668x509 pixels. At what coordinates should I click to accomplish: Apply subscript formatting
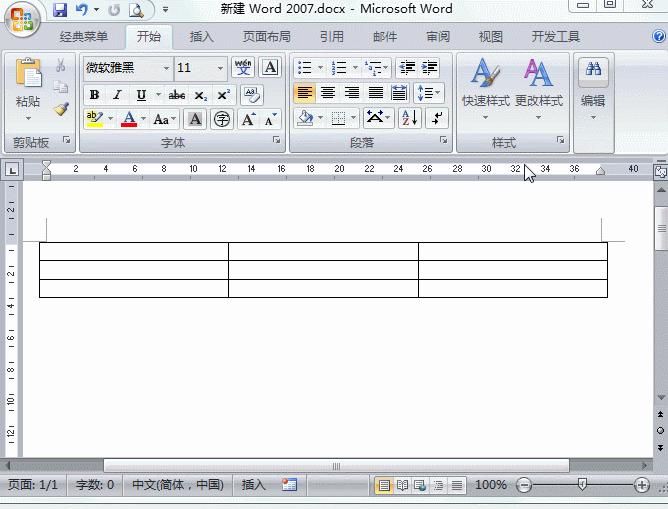(x=200, y=95)
